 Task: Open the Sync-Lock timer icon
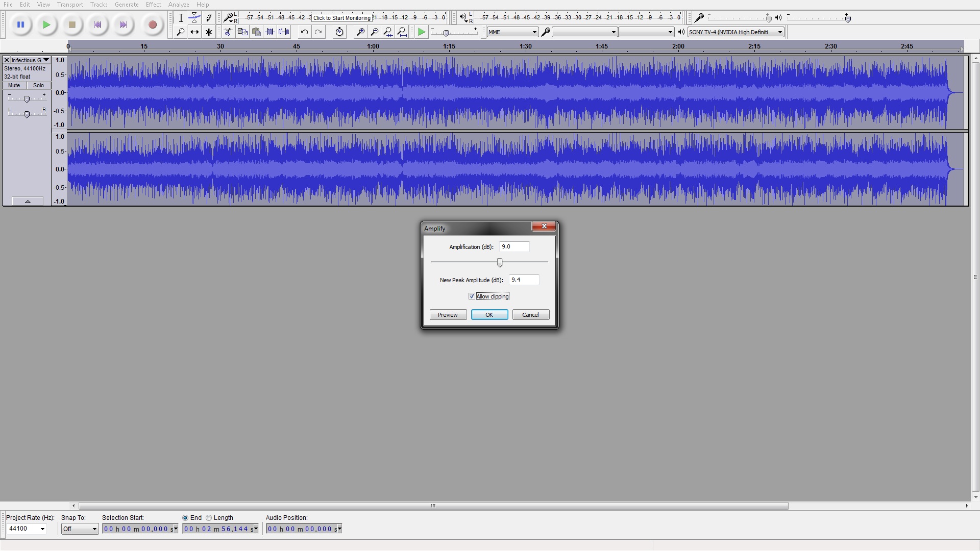[339, 32]
